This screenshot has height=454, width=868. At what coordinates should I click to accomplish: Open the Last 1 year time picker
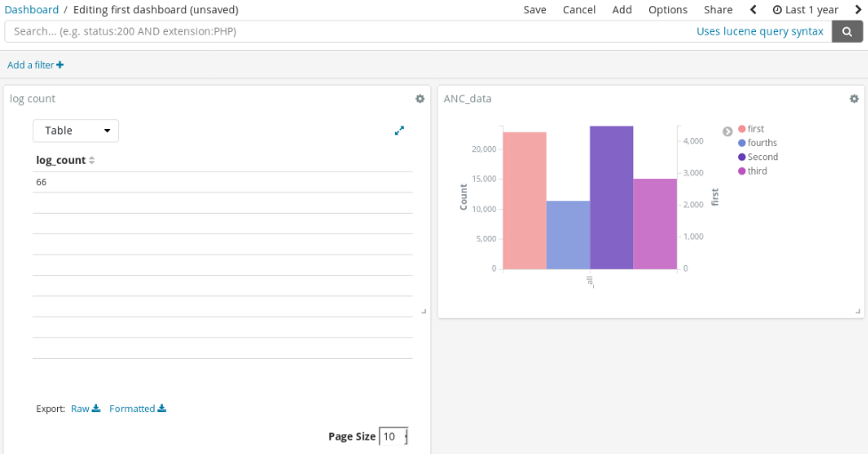805,10
